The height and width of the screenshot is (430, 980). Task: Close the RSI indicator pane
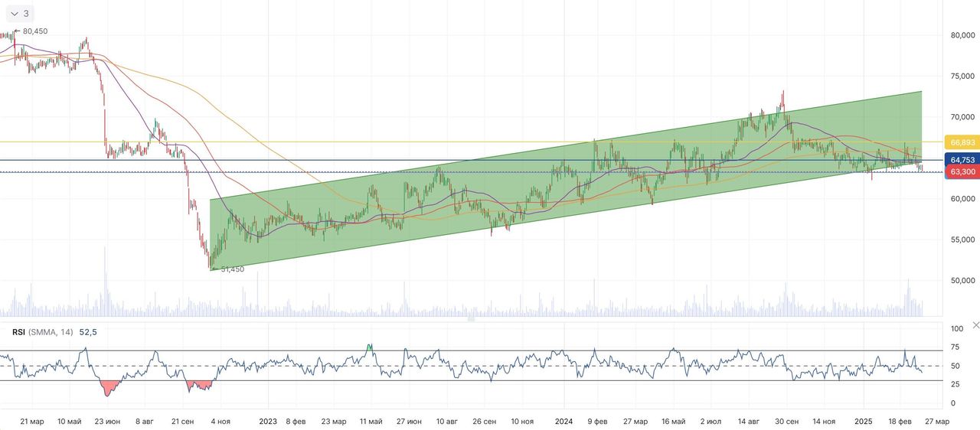[x=975, y=325]
